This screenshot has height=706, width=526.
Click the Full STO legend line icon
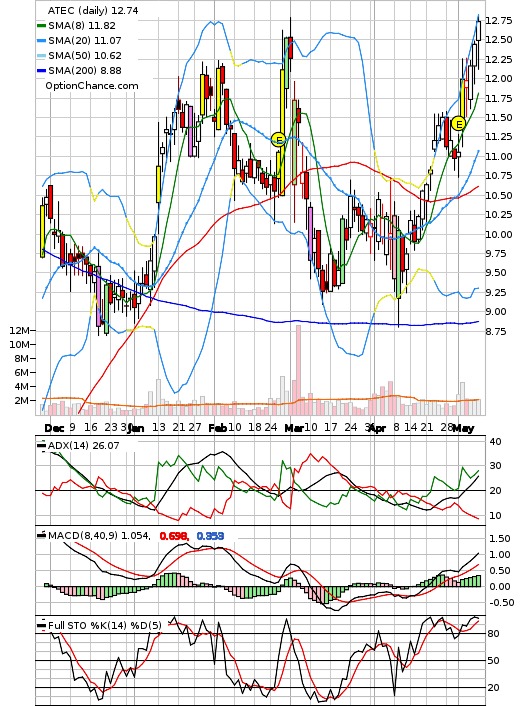click(x=41, y=625)
